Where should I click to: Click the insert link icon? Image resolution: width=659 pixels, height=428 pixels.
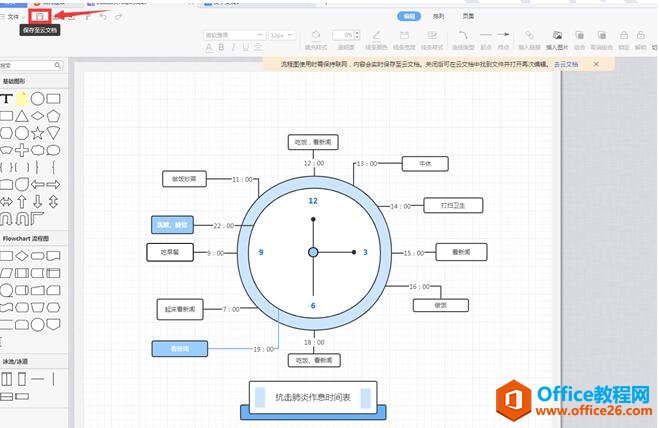tap(529, 35)
